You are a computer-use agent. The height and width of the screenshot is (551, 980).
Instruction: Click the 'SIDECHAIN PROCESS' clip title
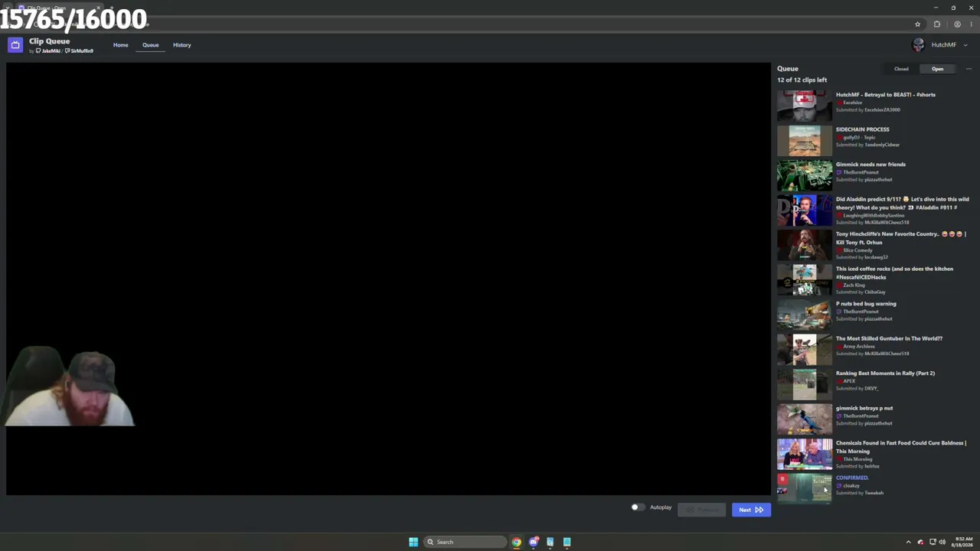[862, 129]
